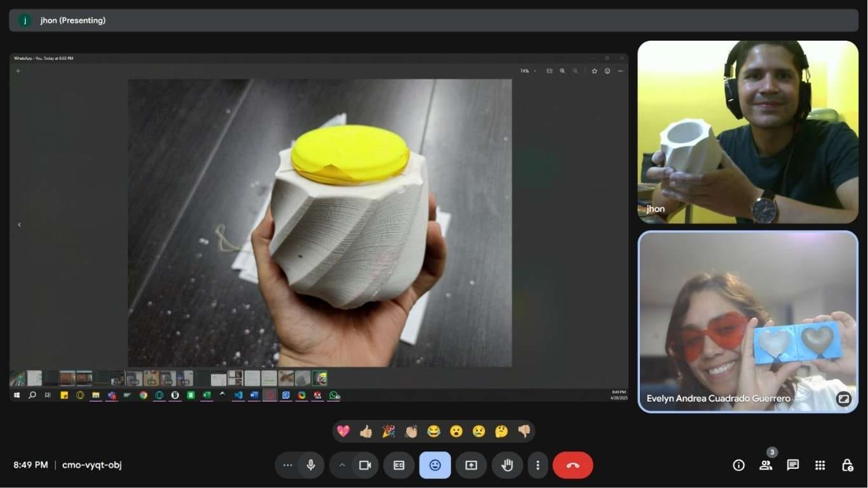Click the present screen share button
868x488 pixels.
point(471,465)
